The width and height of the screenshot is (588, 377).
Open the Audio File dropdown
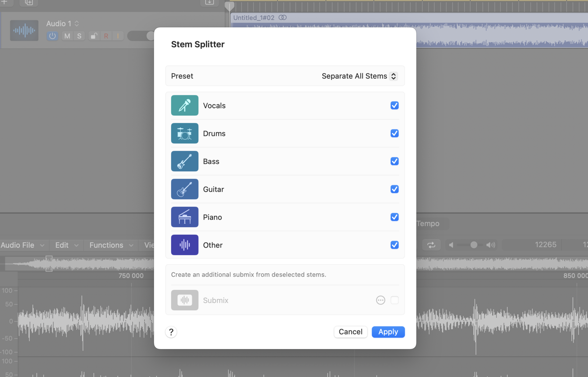tap(19, 245)
